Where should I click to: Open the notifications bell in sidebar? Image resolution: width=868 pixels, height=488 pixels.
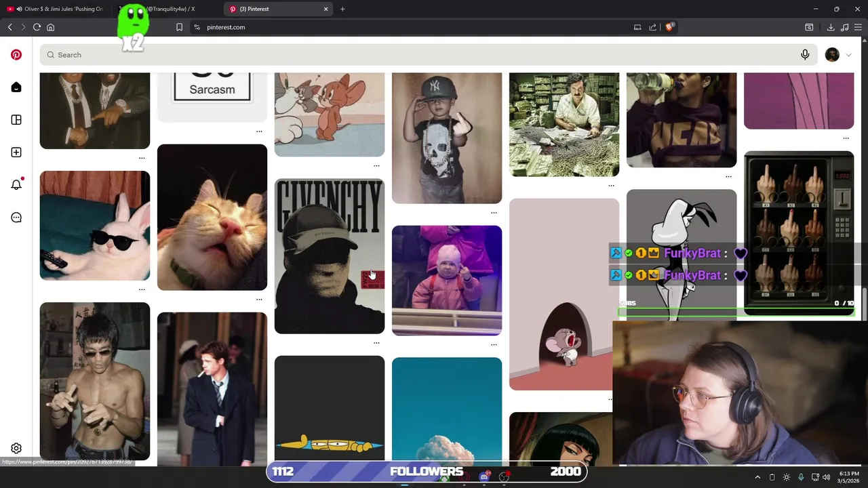[x=16, y=184]
